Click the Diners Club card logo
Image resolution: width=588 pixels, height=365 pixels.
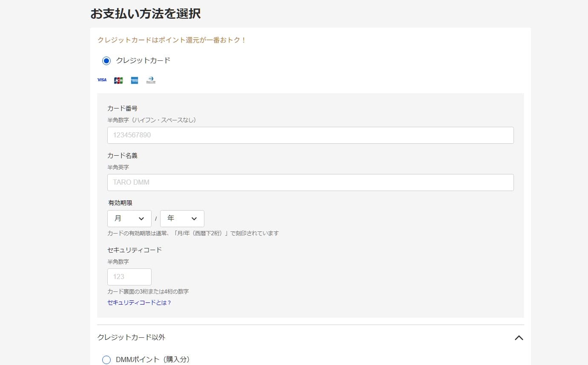tap(151, 80)
